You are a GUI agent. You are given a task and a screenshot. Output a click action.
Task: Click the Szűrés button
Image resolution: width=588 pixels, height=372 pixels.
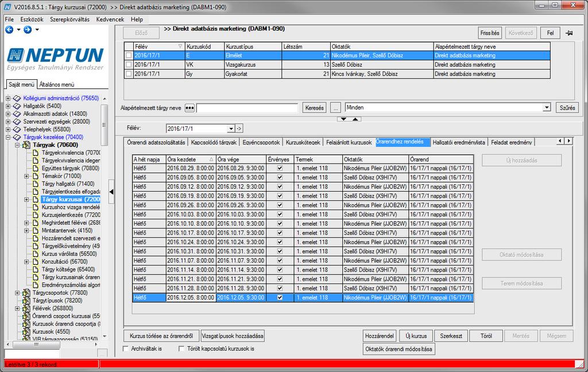(x=567, y=108)
